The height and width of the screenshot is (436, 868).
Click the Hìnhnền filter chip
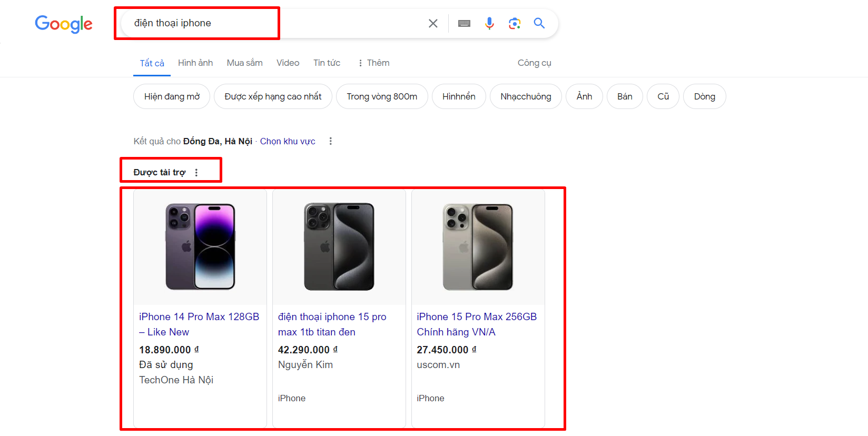(x=459, y=96)
